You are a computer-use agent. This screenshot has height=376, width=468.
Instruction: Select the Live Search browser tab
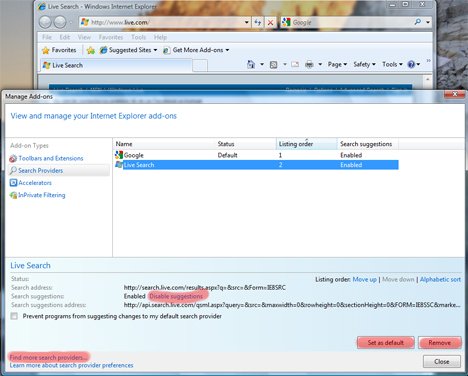116,65
